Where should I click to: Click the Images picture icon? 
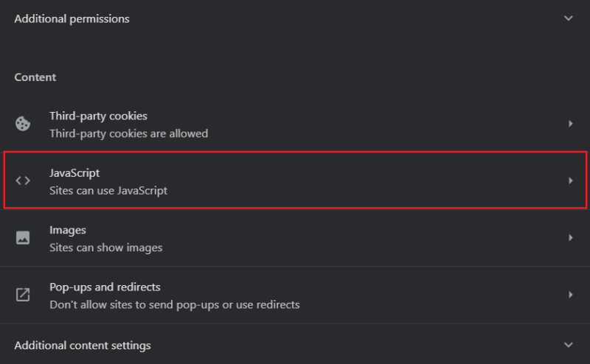pyautogui.click(x=23, y=238)
